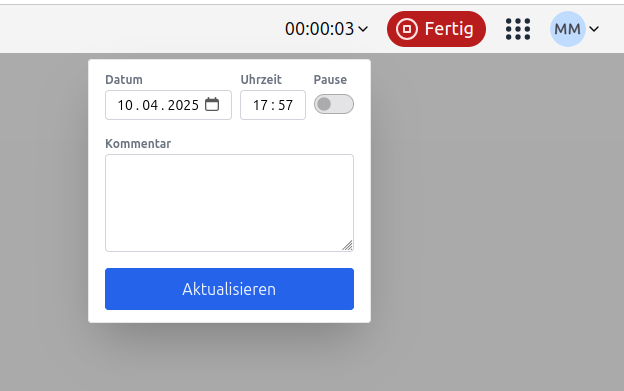
Task: Click the blue Aktualisieren button
Action: (229, 289)
